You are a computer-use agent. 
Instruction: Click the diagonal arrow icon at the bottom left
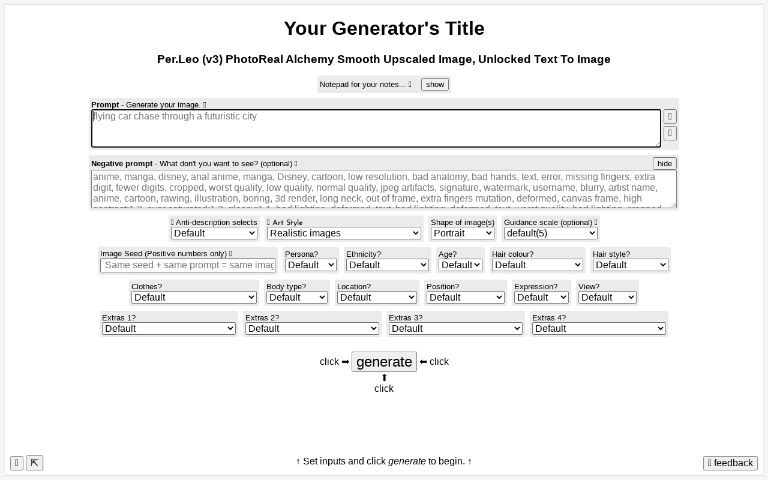click(x=34, y=462)
